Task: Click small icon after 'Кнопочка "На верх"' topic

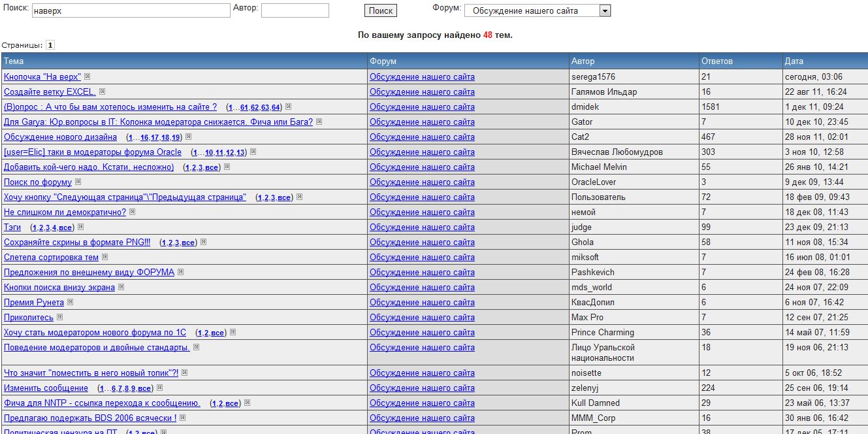Action: [x=87, y=76]
